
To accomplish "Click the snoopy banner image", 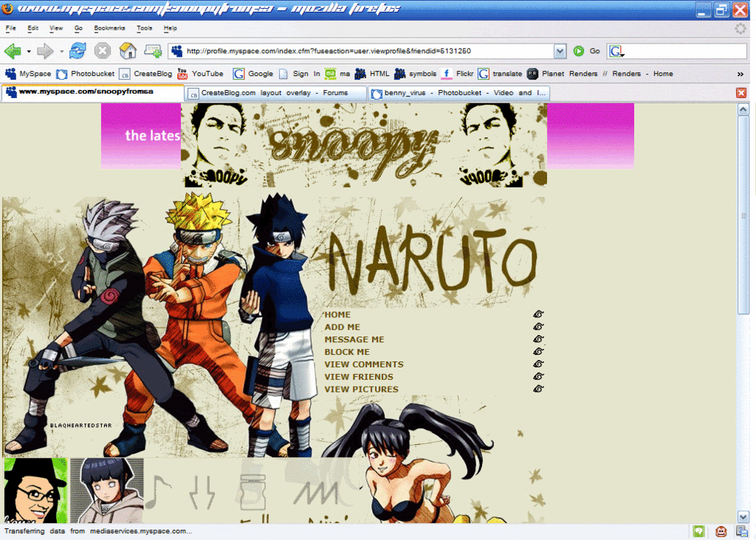I will tap(364, 145).
